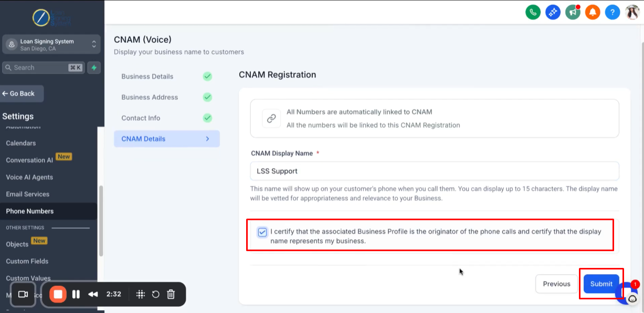Pause the screen recording

tap(76, 294)
